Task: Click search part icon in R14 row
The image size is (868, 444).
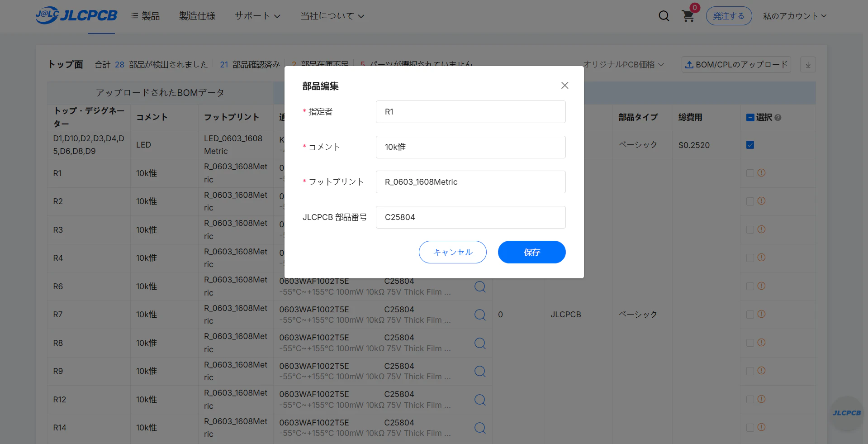Action: [x=480, y=428]
